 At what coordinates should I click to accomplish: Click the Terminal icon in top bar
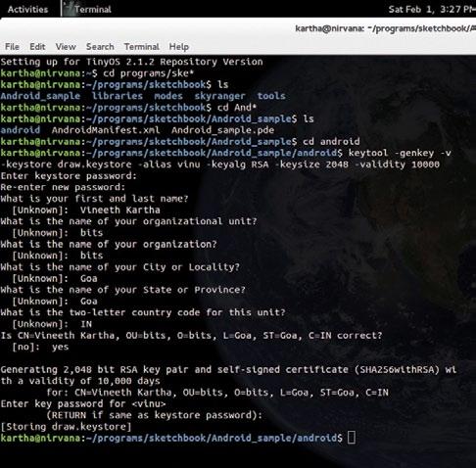pyautogui.click(x=68, y=9)
